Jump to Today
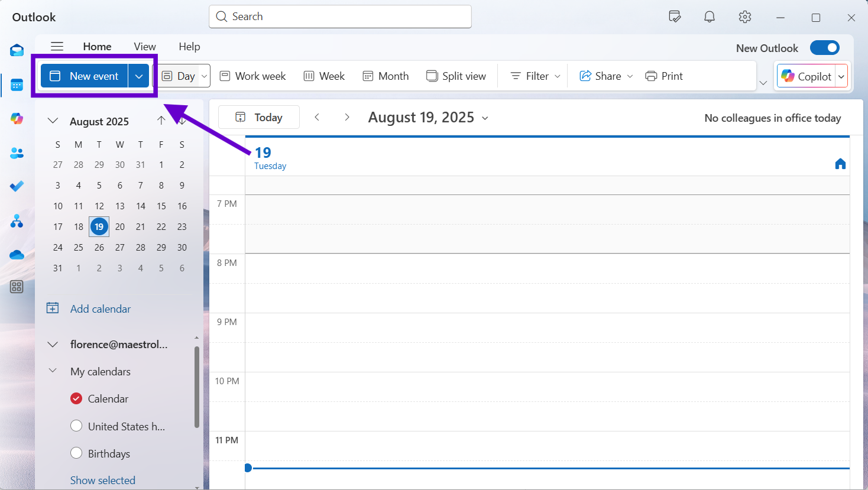The image size is (868, 490). click(x=259, y=117)
